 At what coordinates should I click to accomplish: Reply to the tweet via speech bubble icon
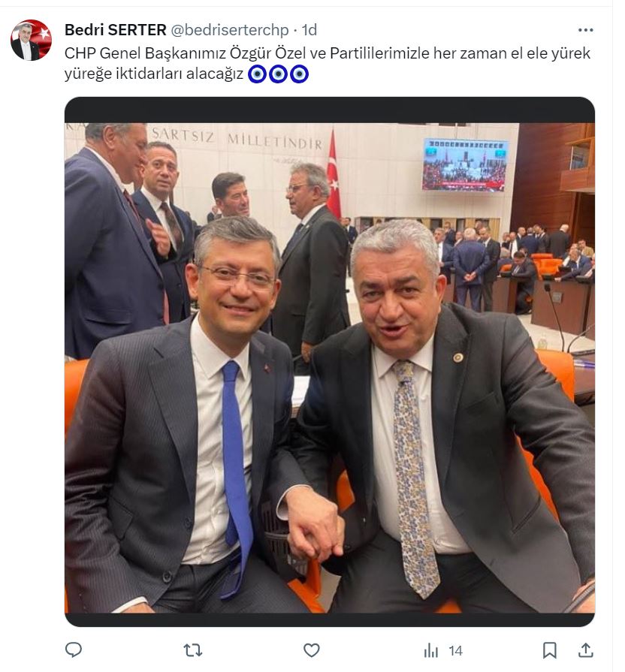(x=74, y=650)
